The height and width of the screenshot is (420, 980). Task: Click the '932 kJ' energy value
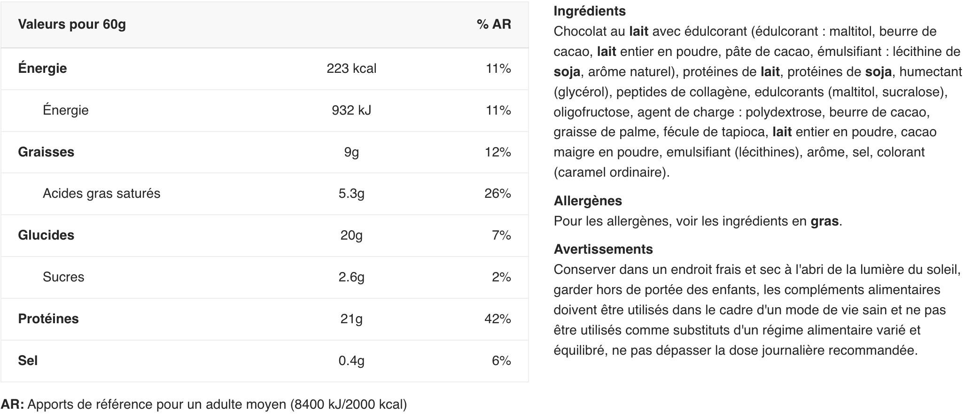[x=351, y=110]
